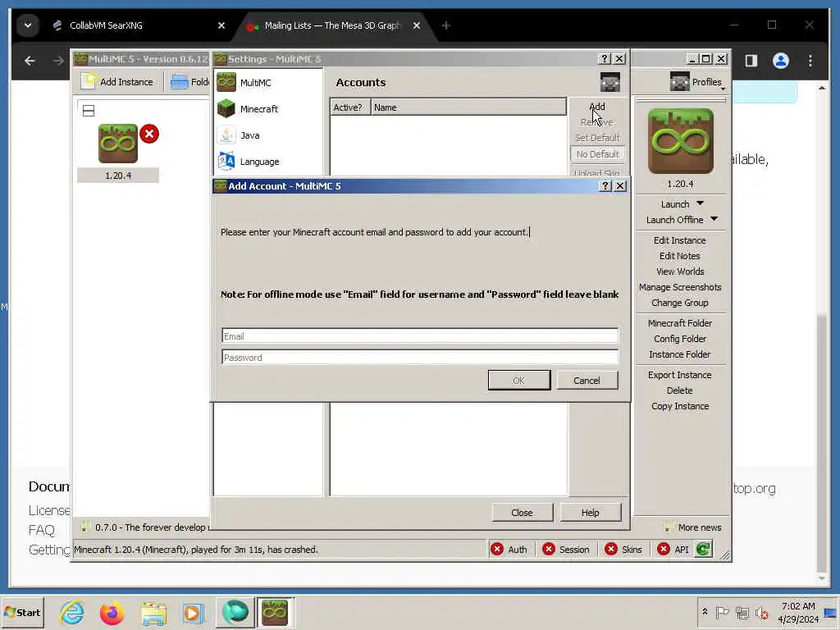
Task: Click Export Instance
Action: click(680, 375)
